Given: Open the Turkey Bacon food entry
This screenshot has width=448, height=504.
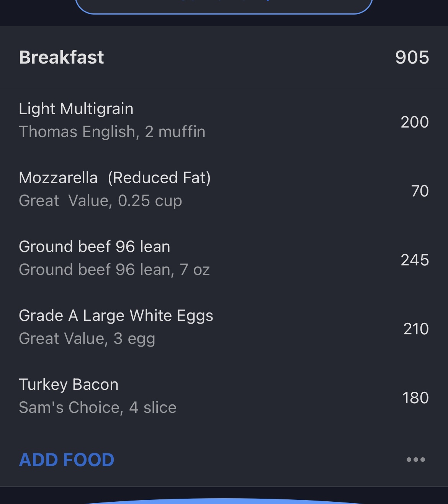Looking at the screenshot, I should coord(69,385).
